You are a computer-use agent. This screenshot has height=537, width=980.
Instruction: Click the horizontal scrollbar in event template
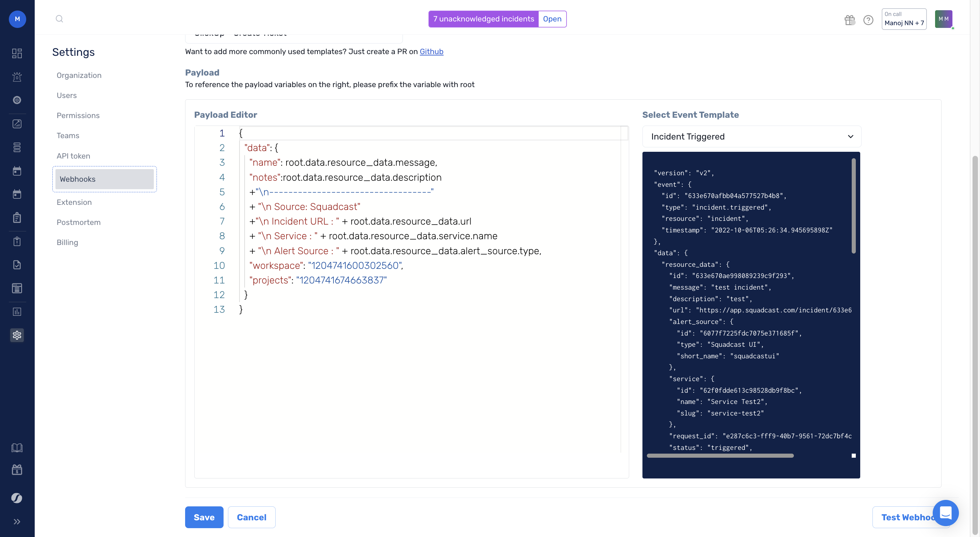tap(720, 456)
